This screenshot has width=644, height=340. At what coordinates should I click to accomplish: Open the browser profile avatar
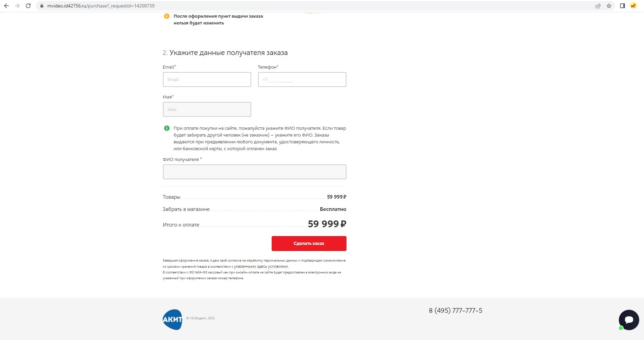tap(633, 6)
